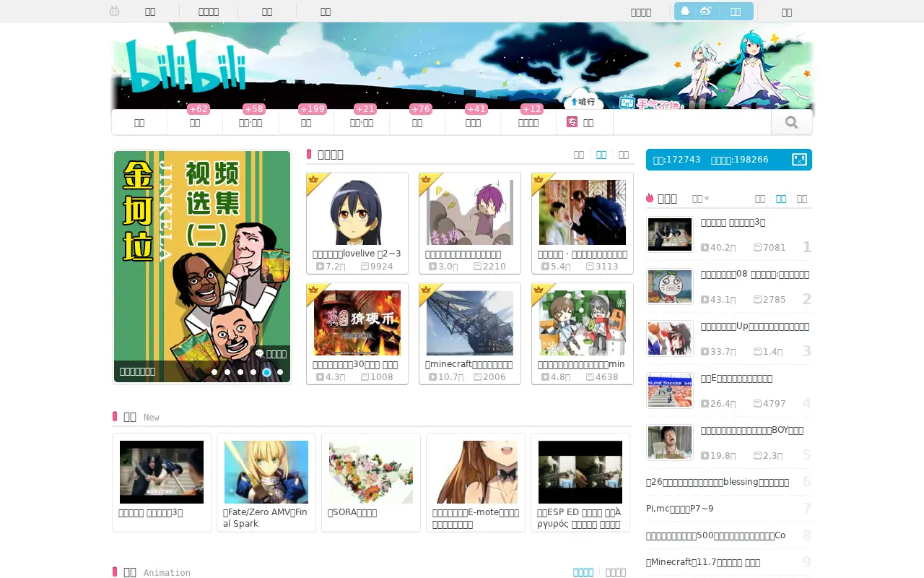Click the bilibili logo

pyautogui.click(x=186, y=66)
